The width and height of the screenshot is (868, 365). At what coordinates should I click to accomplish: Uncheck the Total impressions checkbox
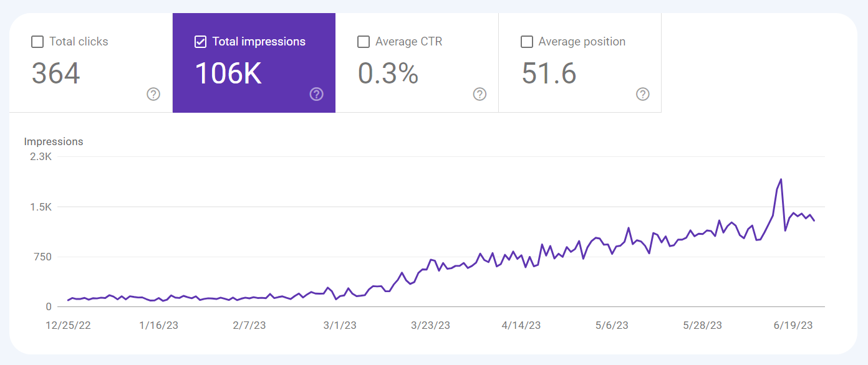tap(201, 42)
